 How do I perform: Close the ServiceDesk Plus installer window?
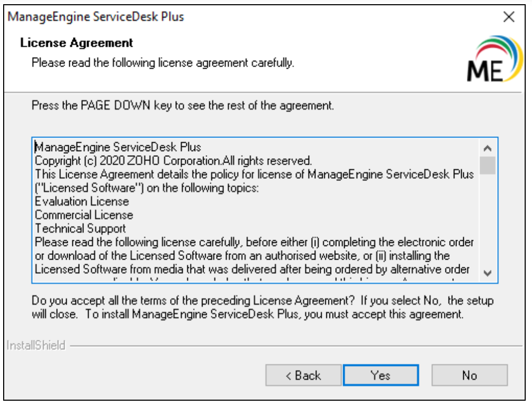508,17
